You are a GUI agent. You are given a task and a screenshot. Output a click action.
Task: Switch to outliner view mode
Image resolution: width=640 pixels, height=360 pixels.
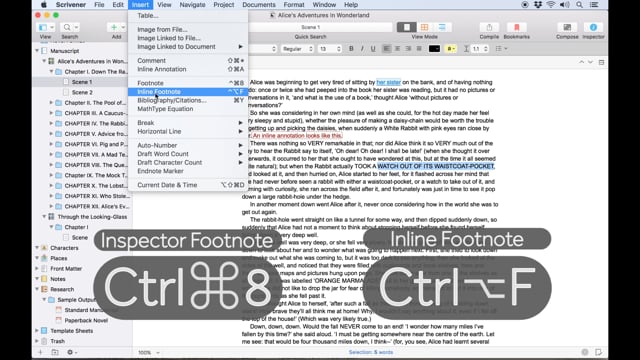click(x=442, y=27)
